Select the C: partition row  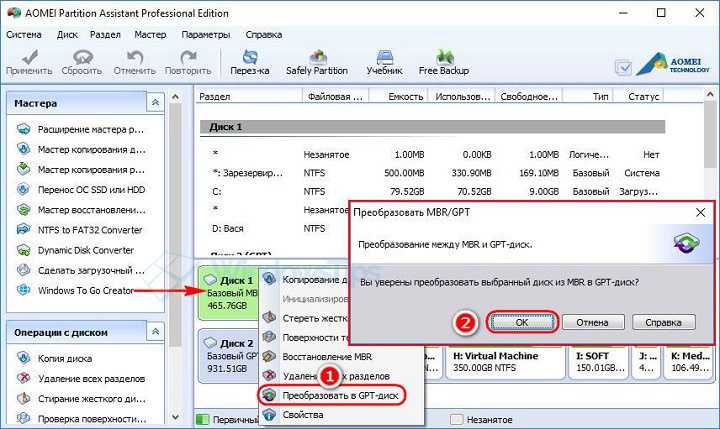[x=433, y=192]
